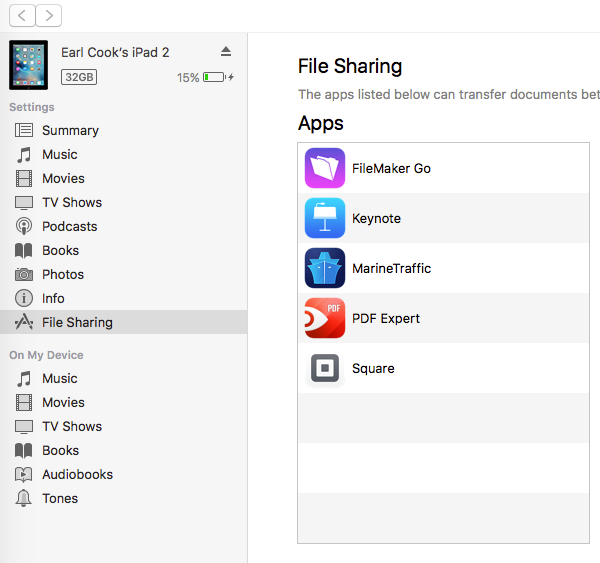This screenshot has height=563, width=600.
Task: Click the Info circle icon
Action: tap(24, 299)
